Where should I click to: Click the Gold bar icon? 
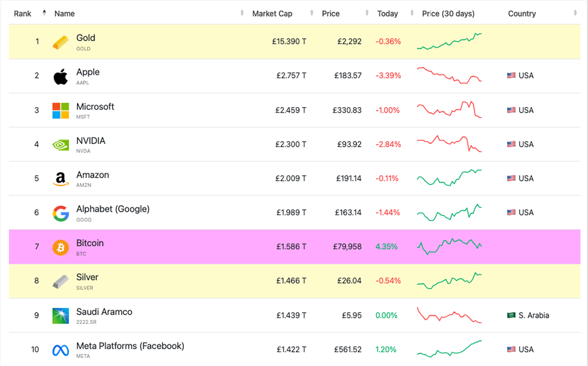pos(61,42)
